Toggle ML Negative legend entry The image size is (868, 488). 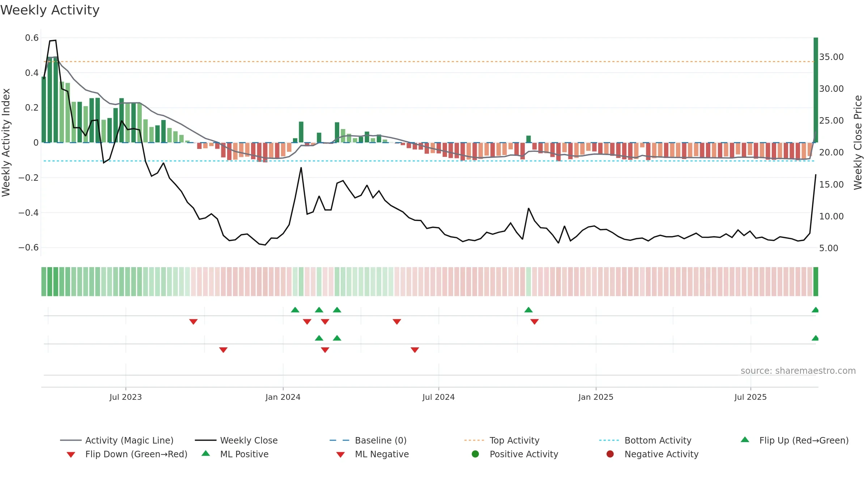pos(373,454)
